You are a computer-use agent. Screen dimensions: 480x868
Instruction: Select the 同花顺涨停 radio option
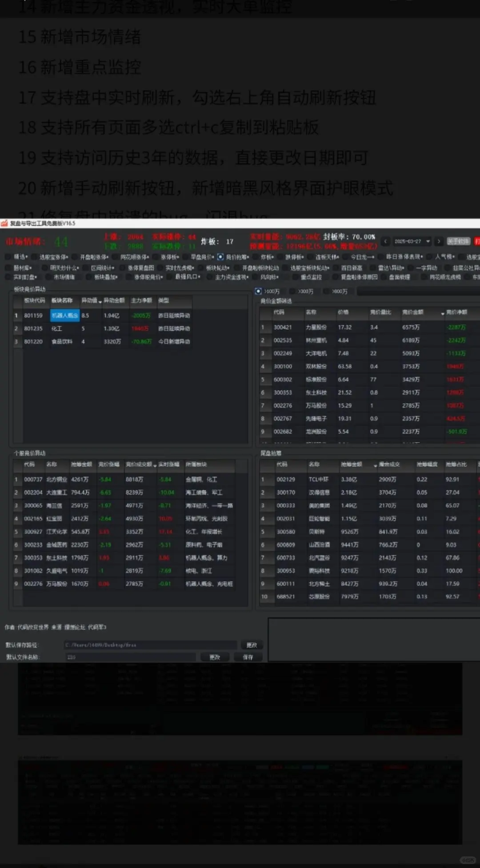click(x=131, y=257)
